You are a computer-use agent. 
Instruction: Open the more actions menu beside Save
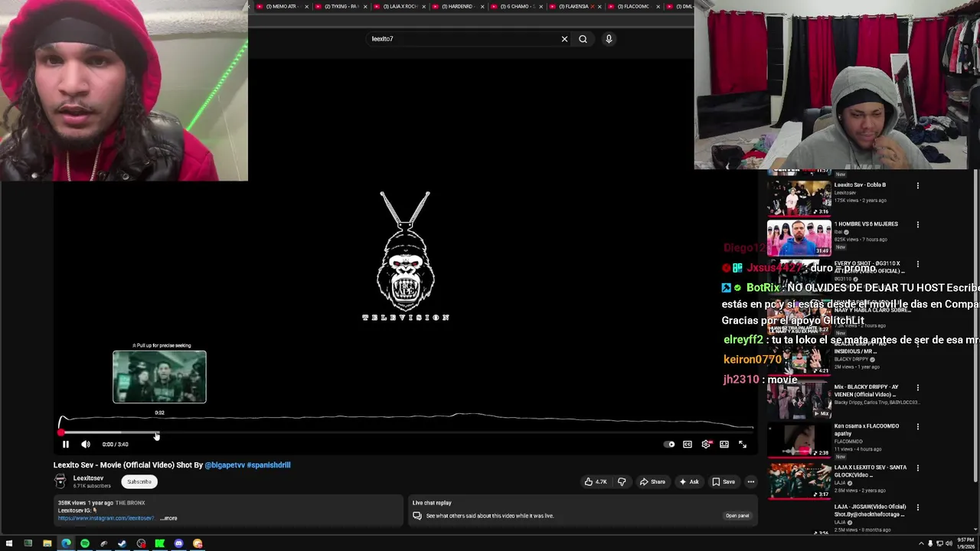(x=751, y=481)
